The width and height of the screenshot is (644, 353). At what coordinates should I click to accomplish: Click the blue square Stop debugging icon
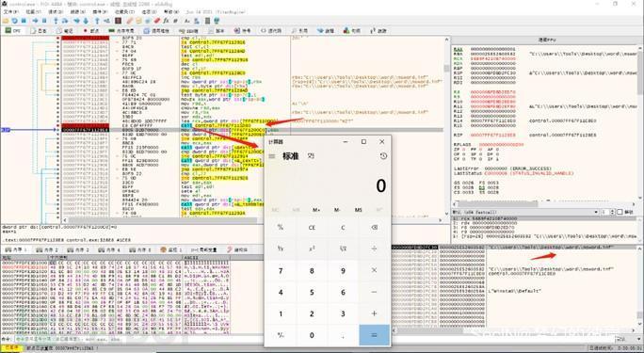click(23, 21)
